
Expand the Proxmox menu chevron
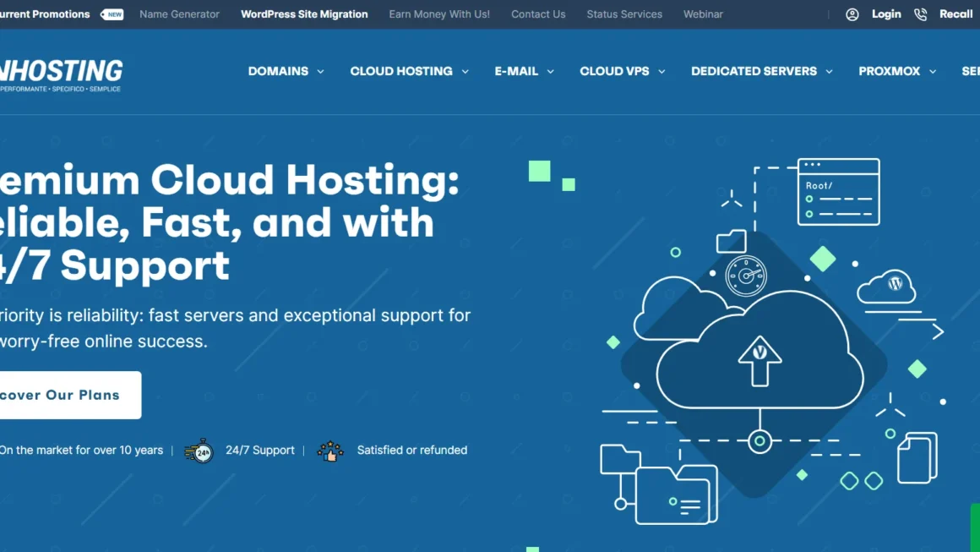point(933,72)
